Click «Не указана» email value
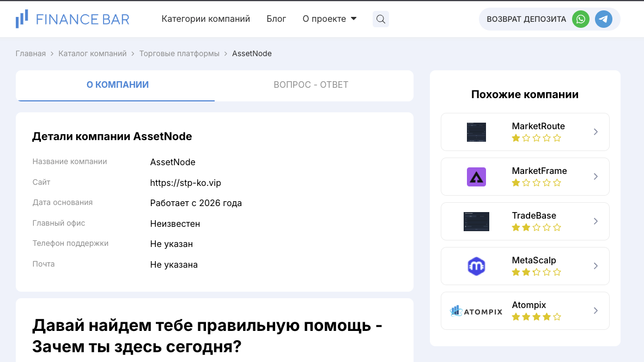This screenshot has height=362, width=644. (174, 264)
